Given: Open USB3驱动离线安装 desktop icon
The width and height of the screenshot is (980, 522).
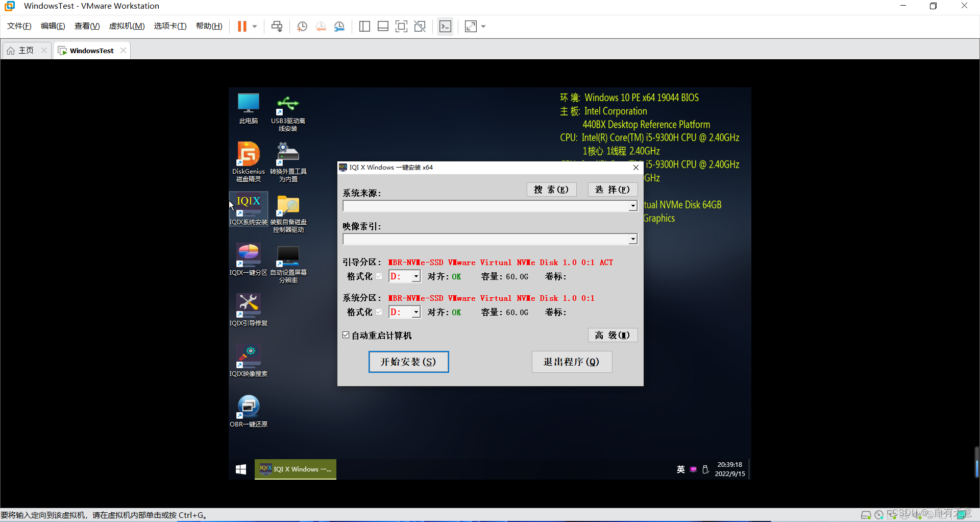Looking at the screenshot, I should tap(288, 113).
